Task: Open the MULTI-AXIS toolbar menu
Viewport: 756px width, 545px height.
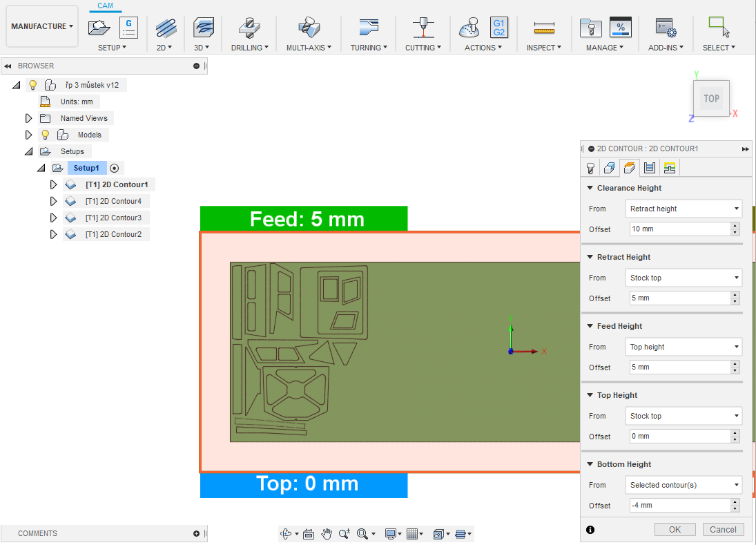Action: coord(309,48)
